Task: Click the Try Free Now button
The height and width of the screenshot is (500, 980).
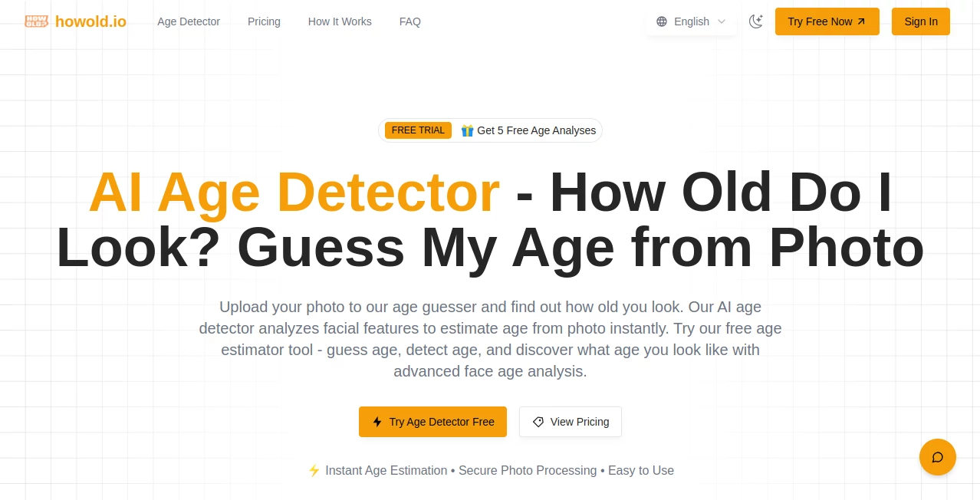Action: coord(827,21)
